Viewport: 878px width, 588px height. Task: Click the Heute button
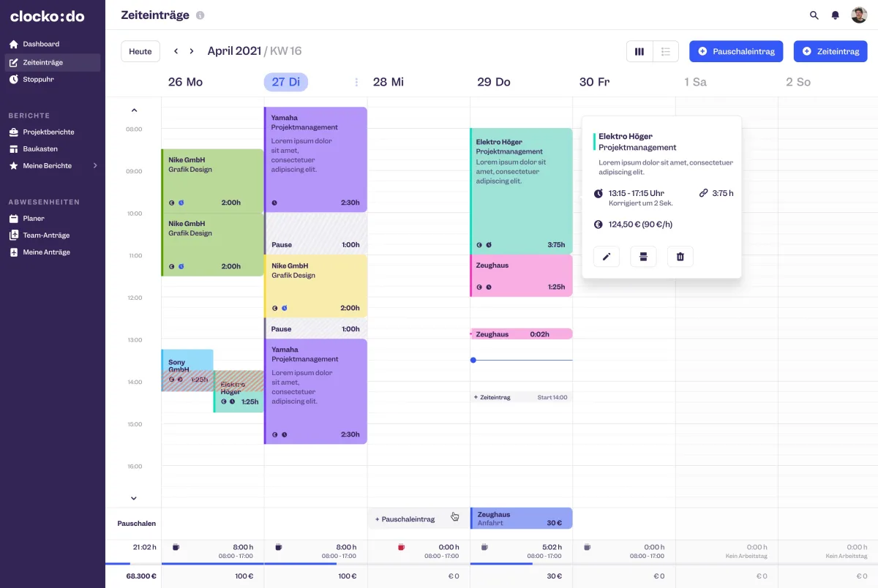140,51
